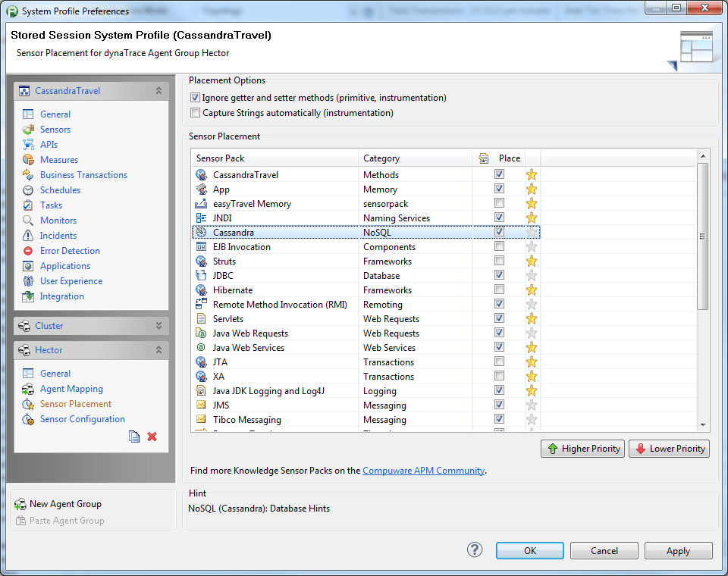Sort by the Sensor Pack column header

[275, 158]
